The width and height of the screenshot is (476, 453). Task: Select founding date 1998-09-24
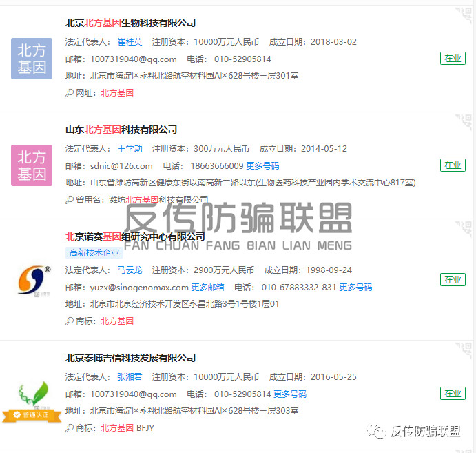pyautogui.click(x=329, y=270)
